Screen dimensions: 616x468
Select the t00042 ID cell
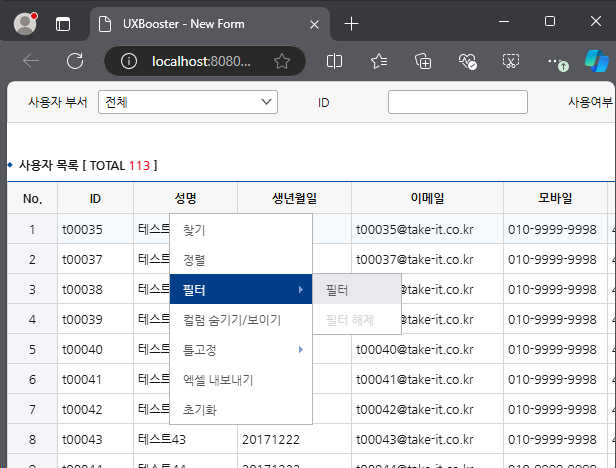coord(95,409)
